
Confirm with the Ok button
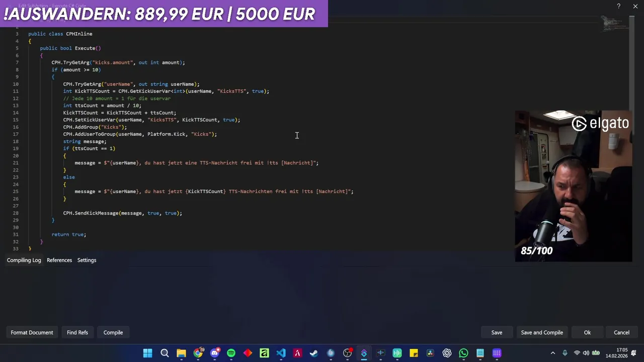(x=587, y=332)
